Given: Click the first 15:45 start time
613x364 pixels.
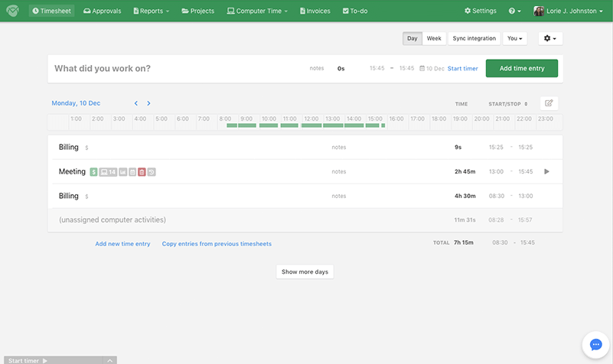Looking at the screenshot, I should [x=377, y=68].
